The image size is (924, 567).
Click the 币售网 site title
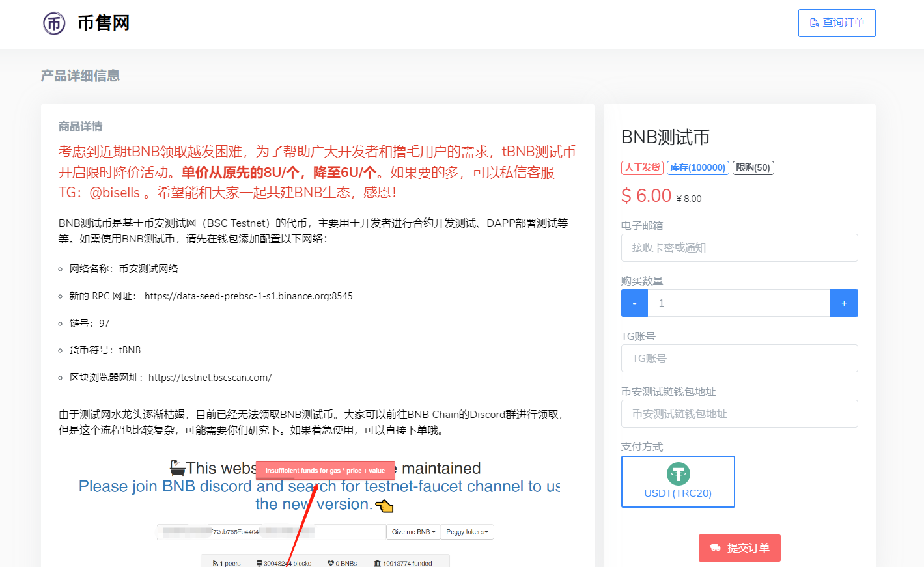(x=104, y=23)
